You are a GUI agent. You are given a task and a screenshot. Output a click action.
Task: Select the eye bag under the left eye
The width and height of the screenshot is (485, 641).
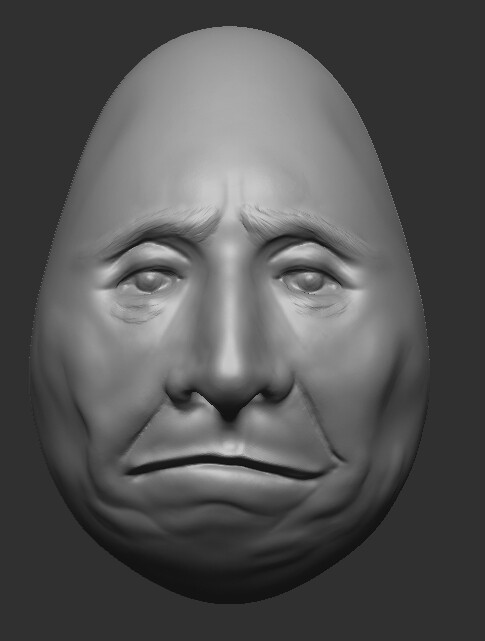137,311
